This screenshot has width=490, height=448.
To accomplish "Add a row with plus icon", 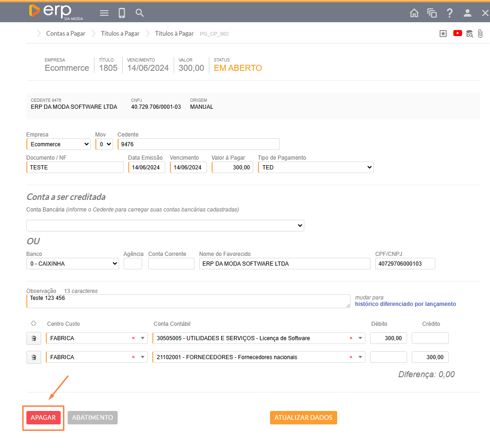I will pos(33,324).
